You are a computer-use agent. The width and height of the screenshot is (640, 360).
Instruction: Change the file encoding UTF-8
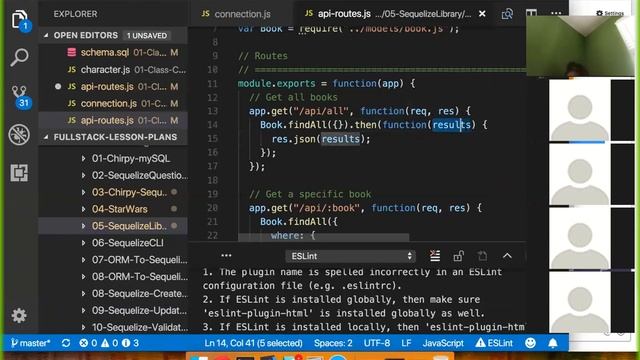[x=377, y=343]
